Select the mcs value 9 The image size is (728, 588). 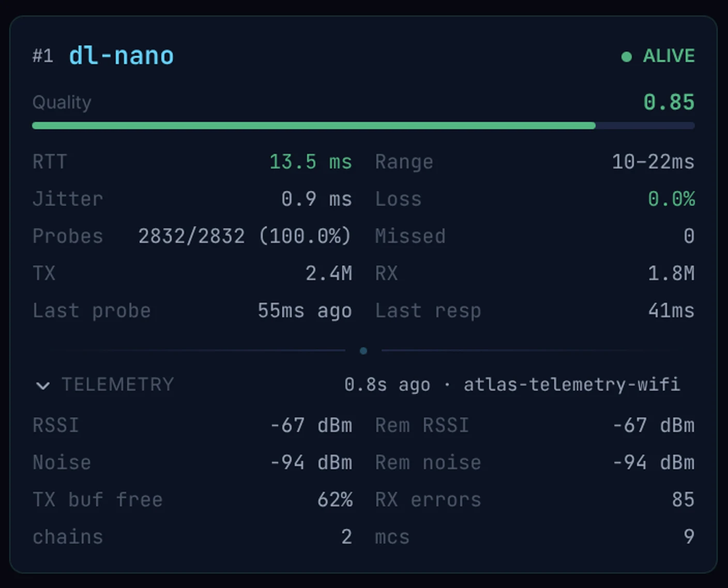pos(689,537)
